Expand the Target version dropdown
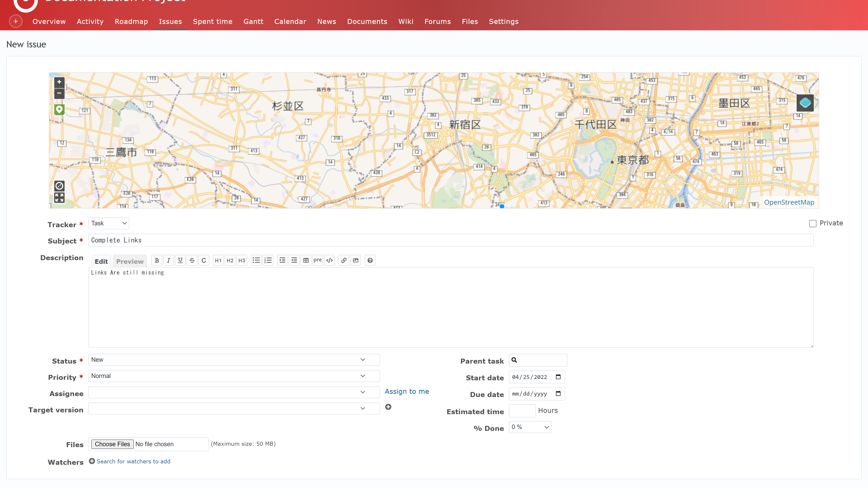Screen dimensions: 868x488 coord(234,409)
